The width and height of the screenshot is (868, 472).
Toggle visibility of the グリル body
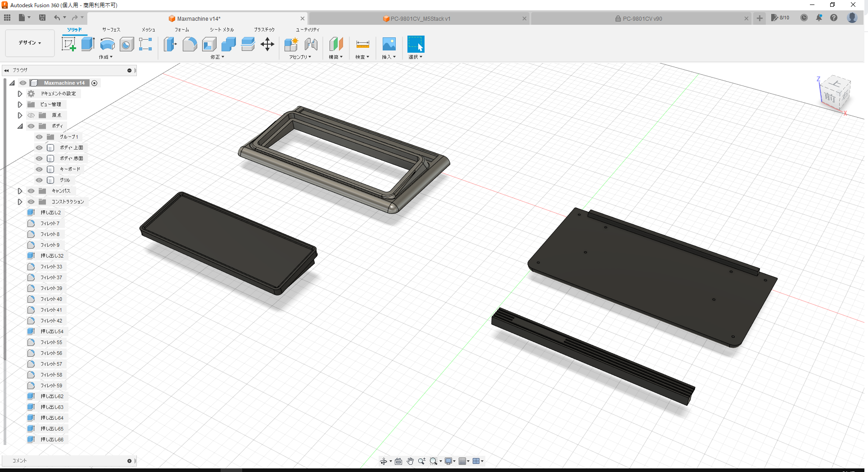[x=39, y=180]
